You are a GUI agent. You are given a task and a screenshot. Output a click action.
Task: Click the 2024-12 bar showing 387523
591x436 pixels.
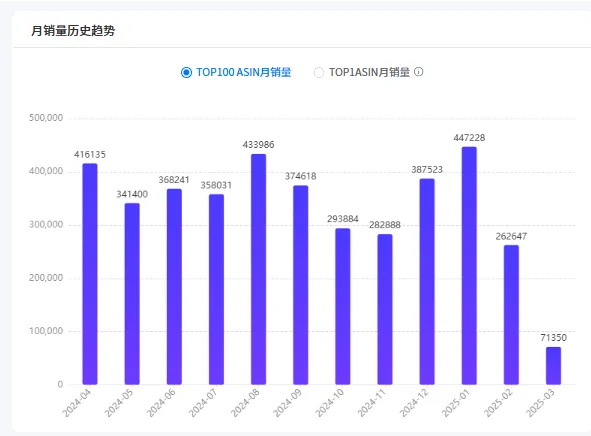427,281
